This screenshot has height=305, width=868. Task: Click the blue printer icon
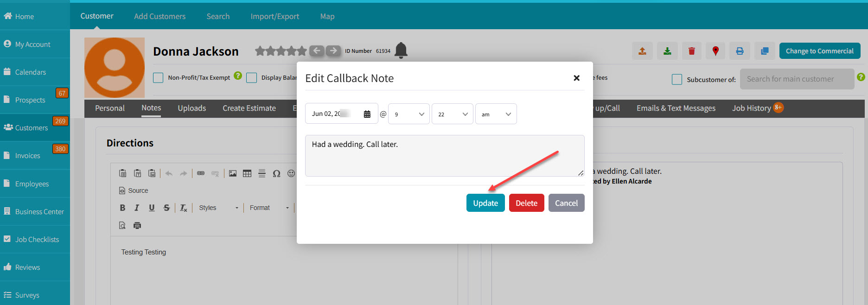pyautogui.click(x=740, y=51)
